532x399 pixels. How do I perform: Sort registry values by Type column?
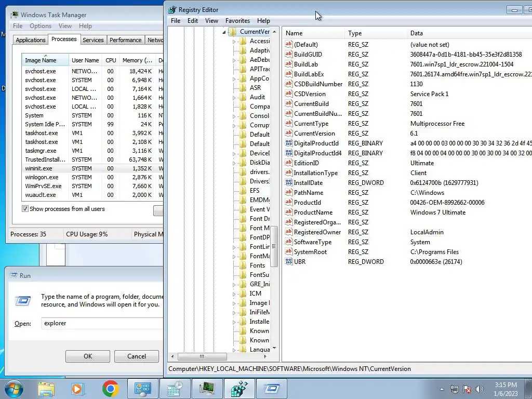pos(376,33)
